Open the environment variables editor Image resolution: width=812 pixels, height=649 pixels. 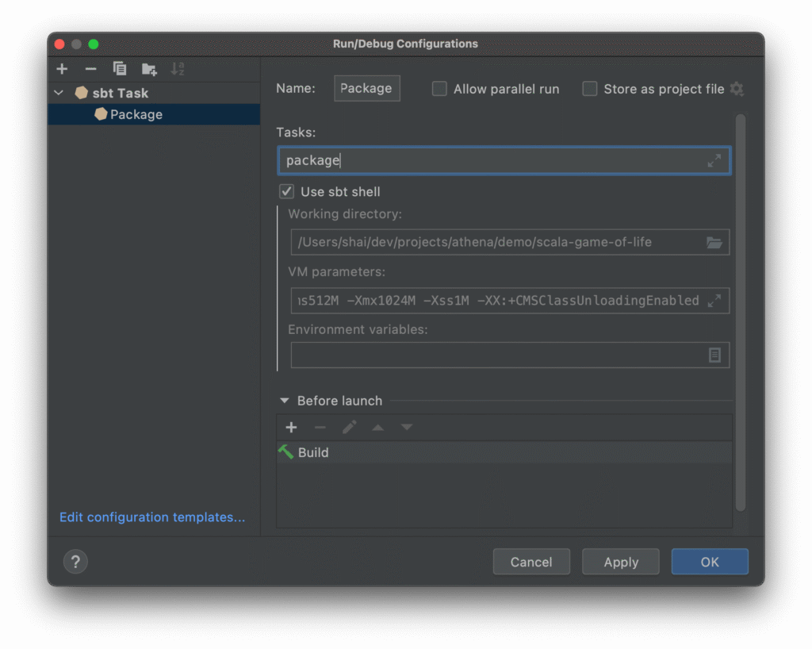point(714,355)
